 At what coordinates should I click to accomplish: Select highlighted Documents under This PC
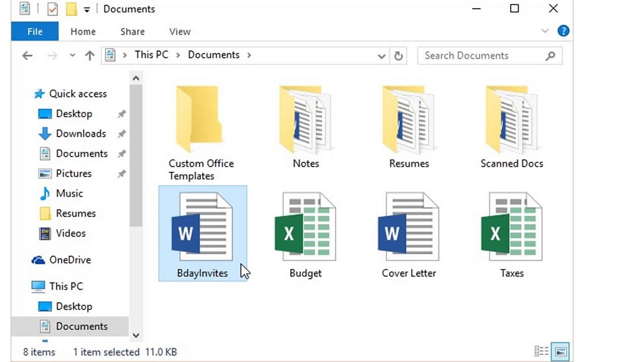pyautogui.click(x=70, y=326)
